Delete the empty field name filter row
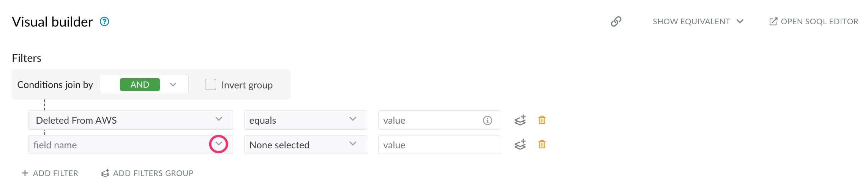The image size is (868, 195). click(542, 145)
